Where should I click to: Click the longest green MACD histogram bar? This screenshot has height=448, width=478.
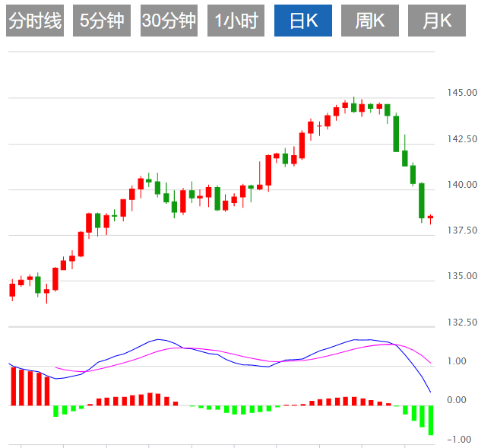point(430,420)
